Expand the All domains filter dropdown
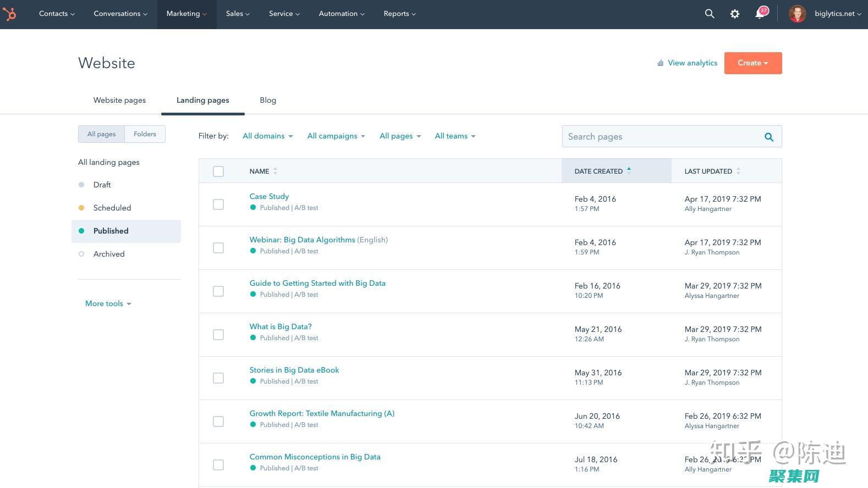The width and height of the screenshot is (868, 488). (267, 136)
